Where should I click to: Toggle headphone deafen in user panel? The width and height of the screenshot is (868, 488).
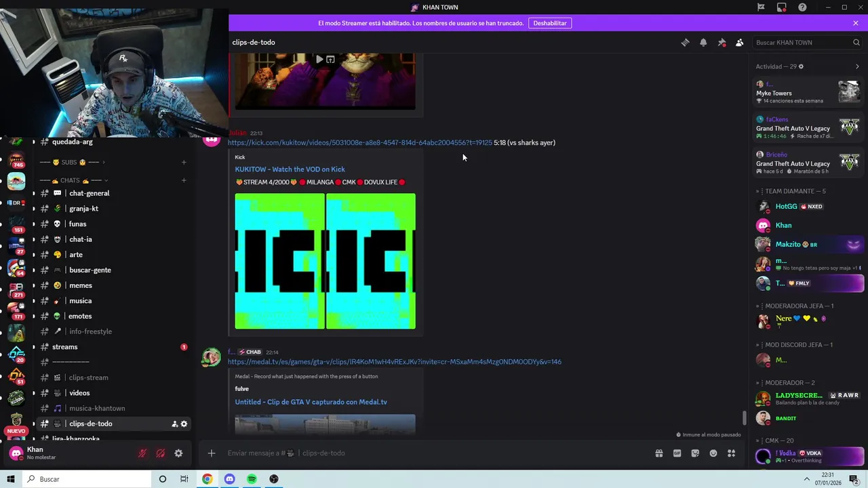(161, 453)
